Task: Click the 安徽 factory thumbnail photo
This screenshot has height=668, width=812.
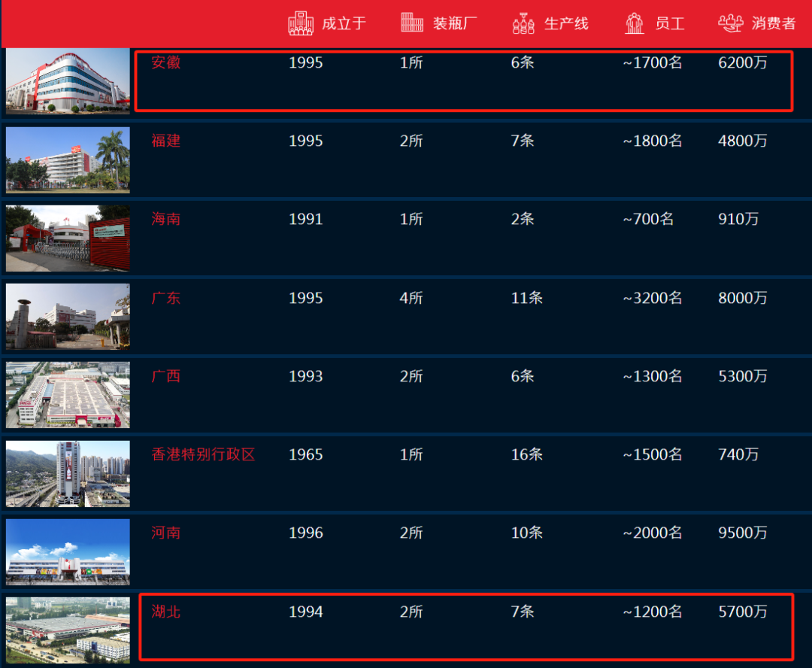Action: click(68, 82)
